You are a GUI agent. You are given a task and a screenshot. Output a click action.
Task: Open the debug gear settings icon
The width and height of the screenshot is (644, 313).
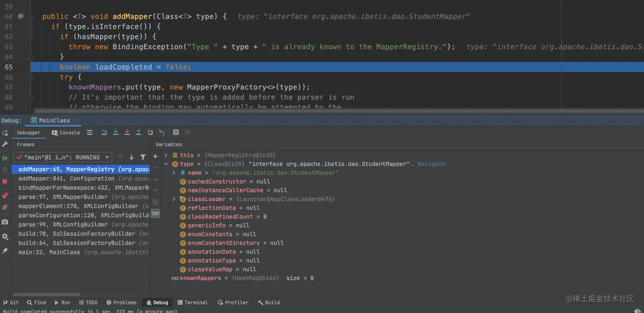click(5, 236)
